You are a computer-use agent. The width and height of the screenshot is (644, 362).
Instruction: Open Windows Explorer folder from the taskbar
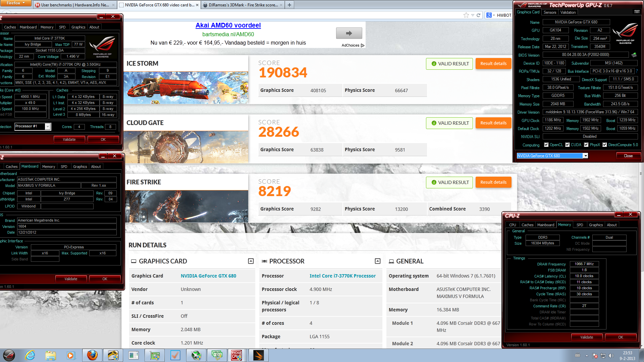coord(51,355)
